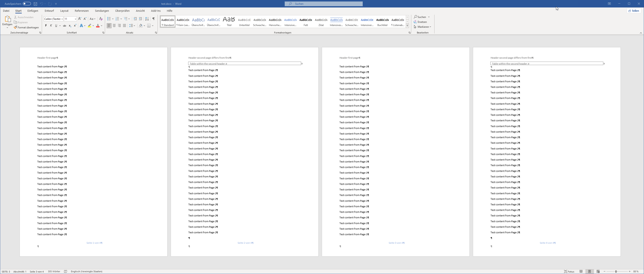
Task: Switch to web layout view icon
Action: pos(598,271)
